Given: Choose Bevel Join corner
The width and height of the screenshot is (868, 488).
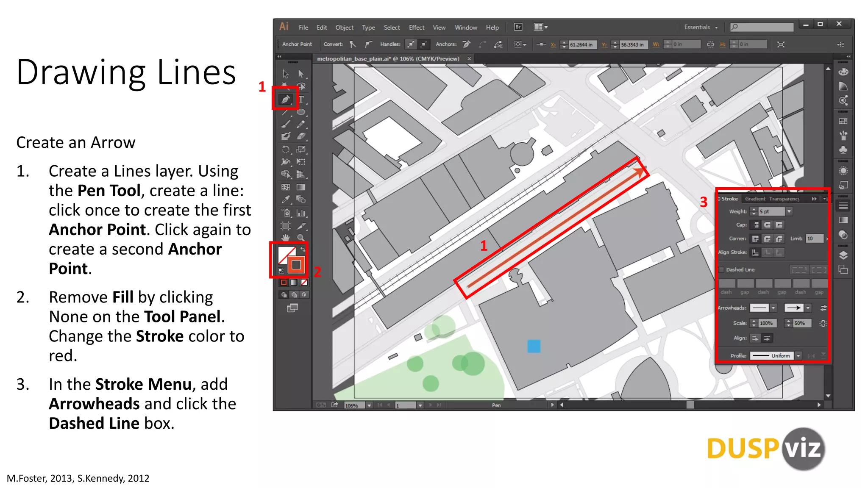Looking at the screenshot, I should [x=779, y=239].
